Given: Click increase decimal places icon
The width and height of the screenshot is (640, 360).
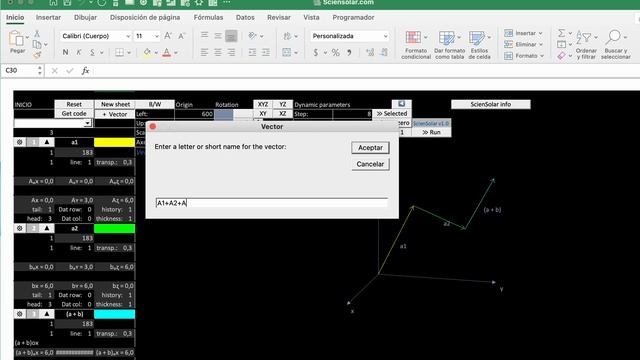Looking at the screenshot, I should click(370, 52).
